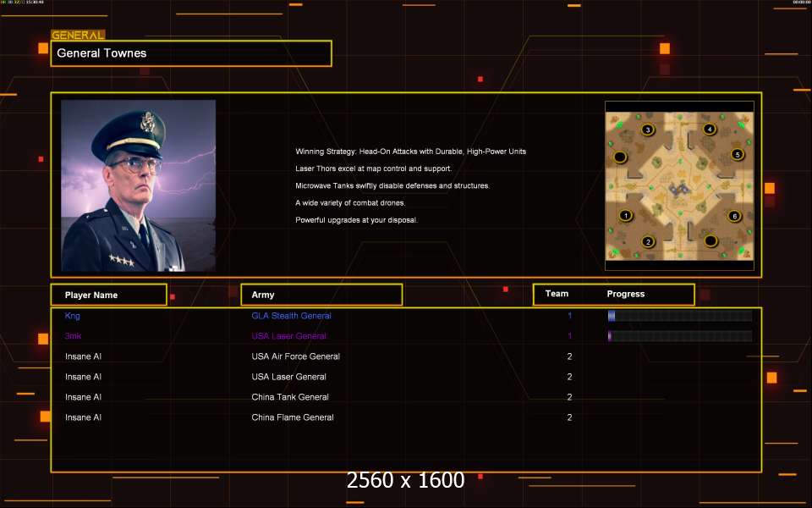Image resolution: width=812 pixels, height=508 pixels.
Task: Click the unnumbered start marker between 6 and 2
Action: [710, 240]
